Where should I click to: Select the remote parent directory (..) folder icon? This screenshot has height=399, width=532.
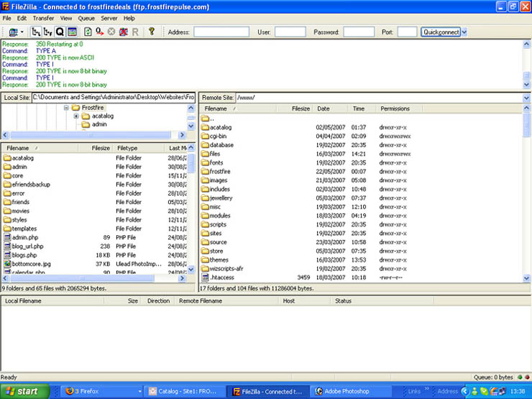[x=205, y=119]
